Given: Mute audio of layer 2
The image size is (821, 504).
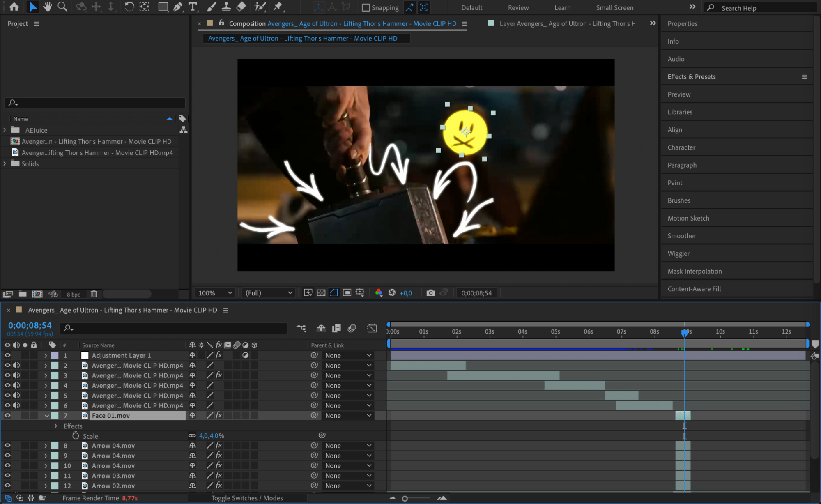Looking at the screenshot, I should [16, 365].
